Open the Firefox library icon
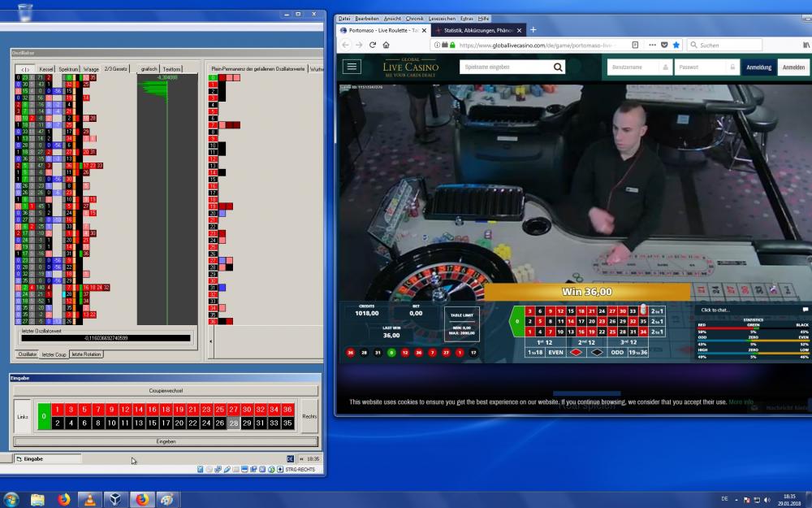The image size is (812, 508). click(x=806, y=45)
